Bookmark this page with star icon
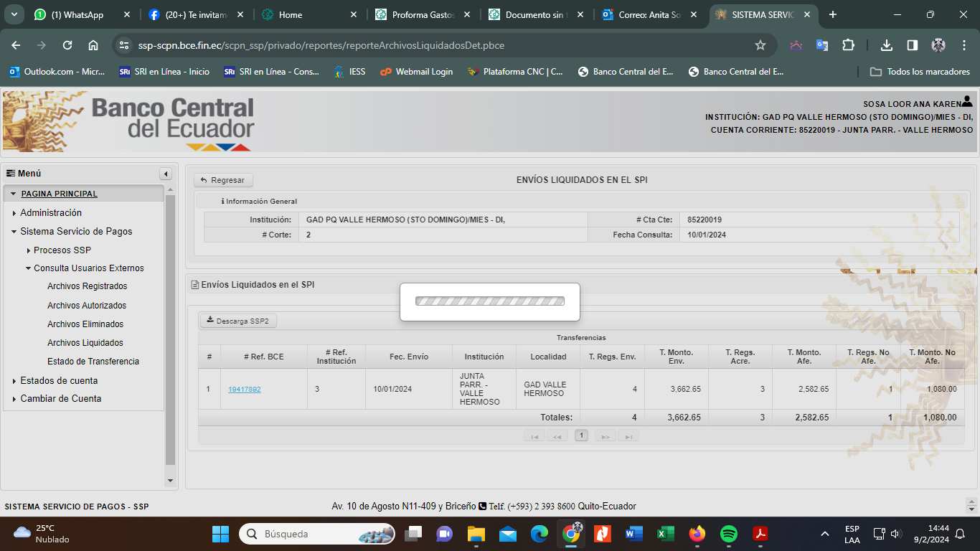The image size is (980, 551). click(760, 45)
